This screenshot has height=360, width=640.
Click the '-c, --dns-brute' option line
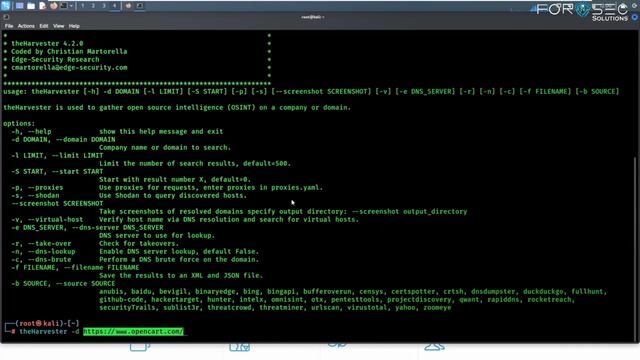pos(135,259)
